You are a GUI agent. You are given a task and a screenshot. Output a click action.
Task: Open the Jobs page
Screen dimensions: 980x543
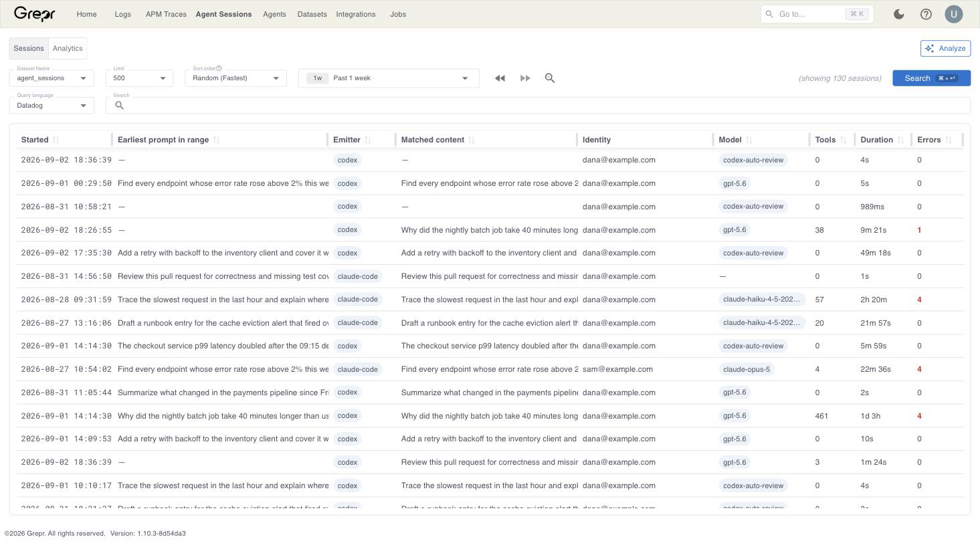click(398, 14)
